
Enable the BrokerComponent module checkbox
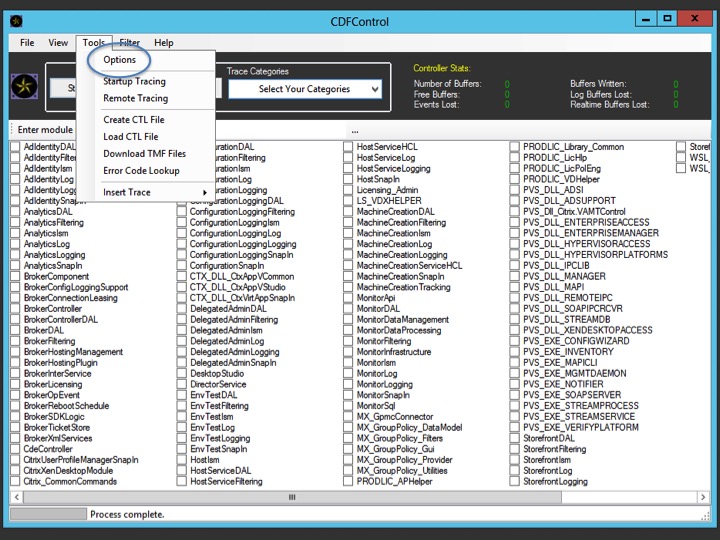[x=16, y=276]
